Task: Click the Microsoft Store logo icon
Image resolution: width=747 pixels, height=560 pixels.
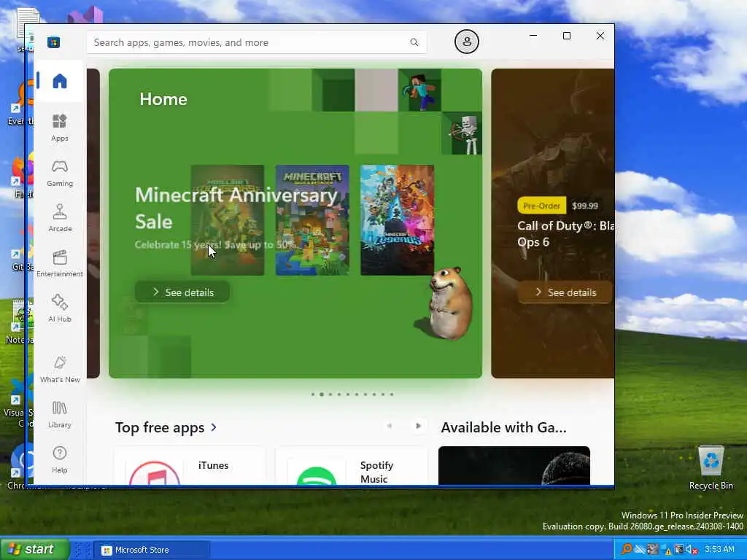Action: 54,42
